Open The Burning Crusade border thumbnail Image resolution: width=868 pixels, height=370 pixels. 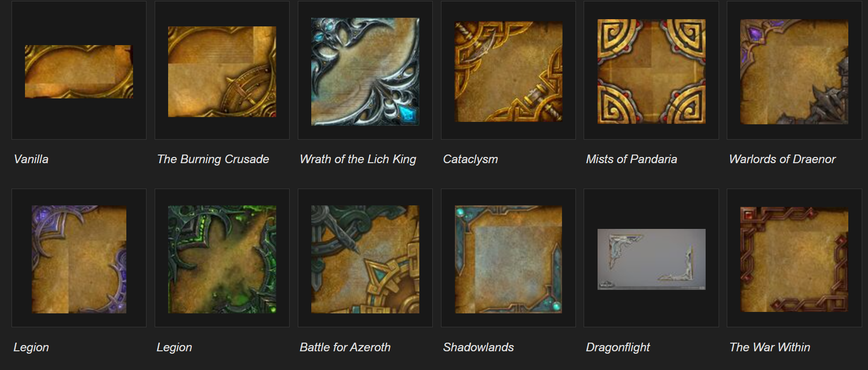(x=222, y=72)
